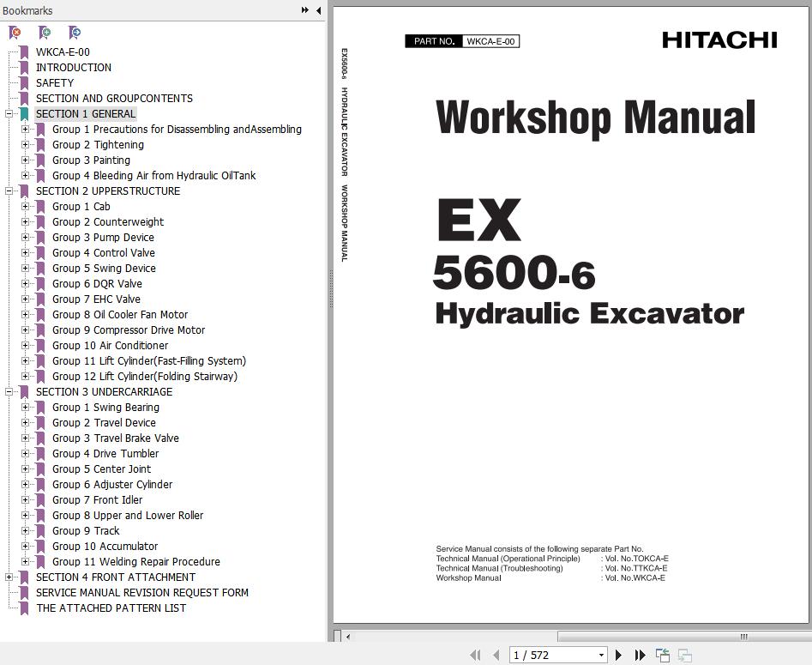Expand SECTION 4 FRONT ATTACHMENT node
Viewport: 812px width, 665px height.
point(9,577)
